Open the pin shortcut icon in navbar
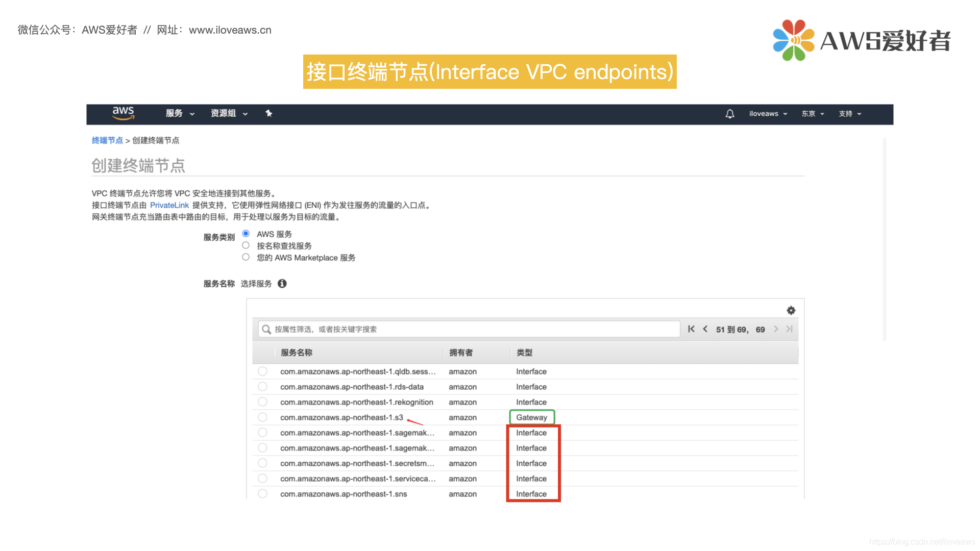 (269, 113)
